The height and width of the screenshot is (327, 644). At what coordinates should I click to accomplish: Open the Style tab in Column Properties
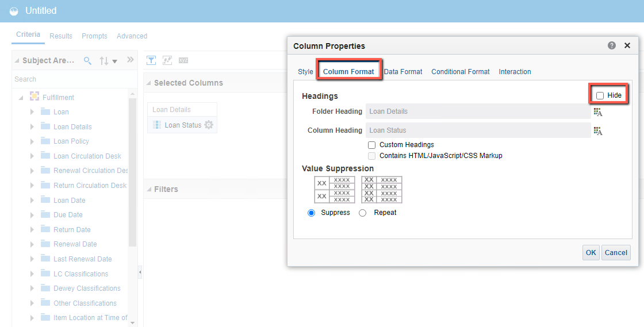(305, 72)
